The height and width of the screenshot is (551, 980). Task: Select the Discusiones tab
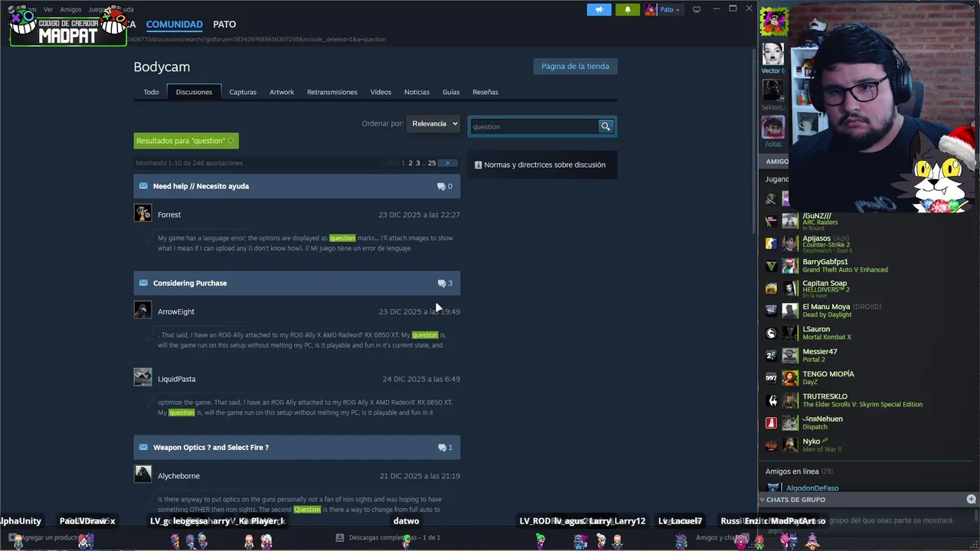coord(194,92)
